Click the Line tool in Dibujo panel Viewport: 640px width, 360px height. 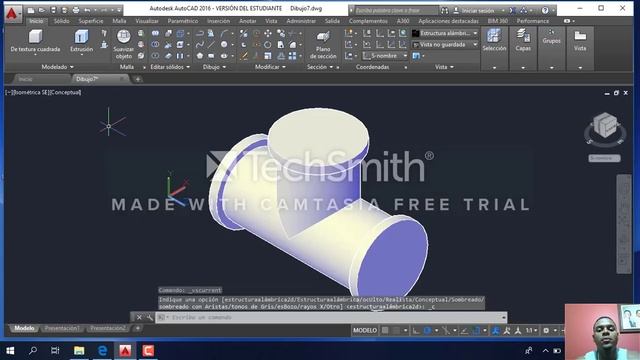211,44
